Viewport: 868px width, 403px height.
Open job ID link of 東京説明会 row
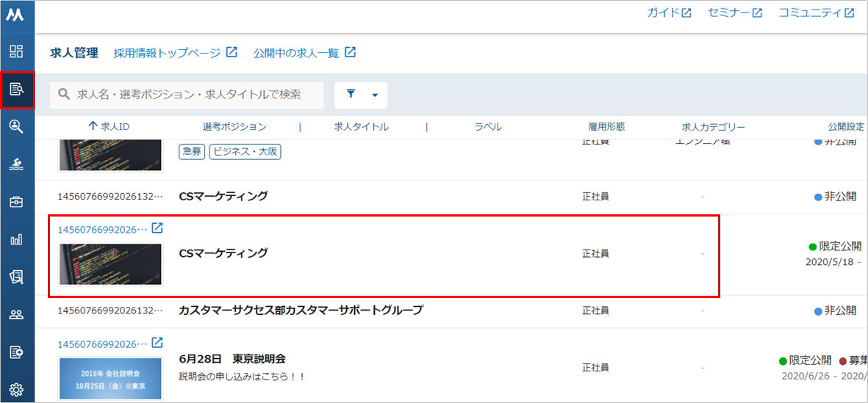[102, 344]
